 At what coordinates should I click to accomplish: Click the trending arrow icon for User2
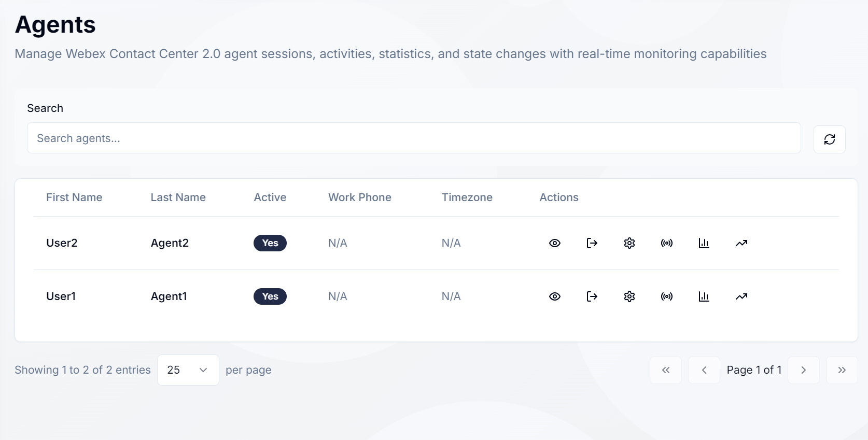tap(741, 243)
